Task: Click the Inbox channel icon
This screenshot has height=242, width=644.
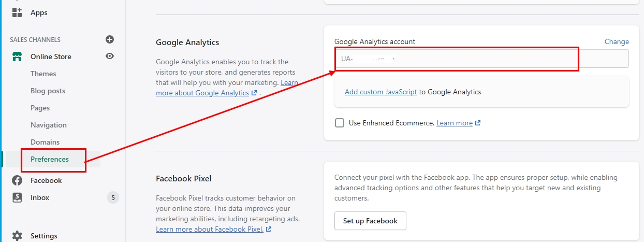Action: [x=17, y=197]
